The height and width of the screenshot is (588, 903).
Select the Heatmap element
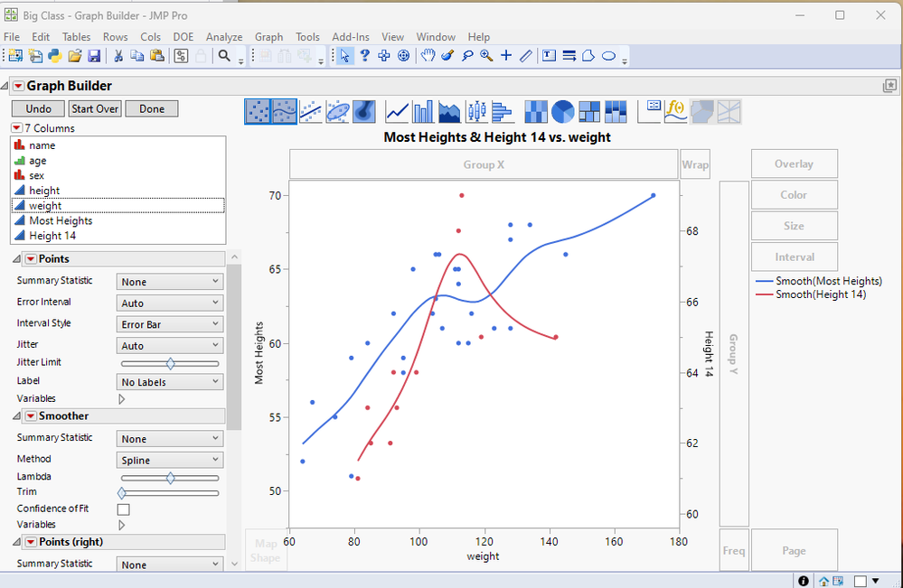[x=536, y=111]
